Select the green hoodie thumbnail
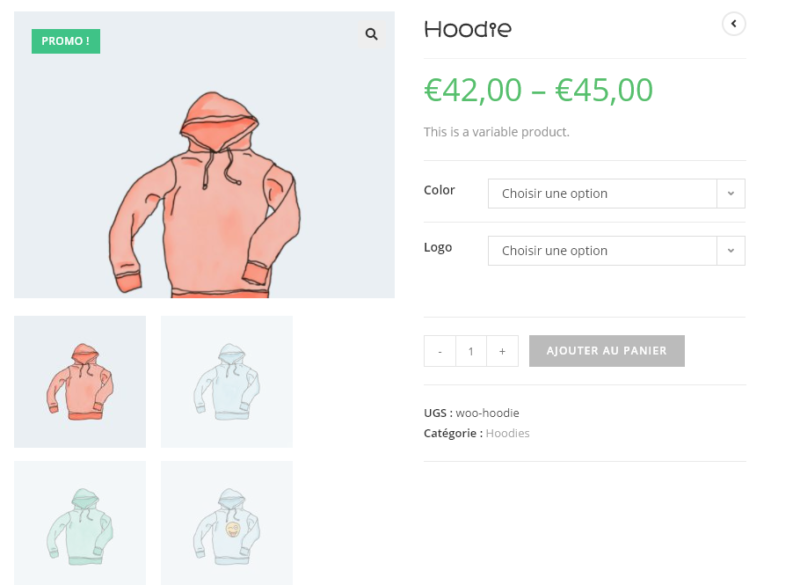Image resolution: width=800 pixels, height=585 pixels. click(80, 523)
